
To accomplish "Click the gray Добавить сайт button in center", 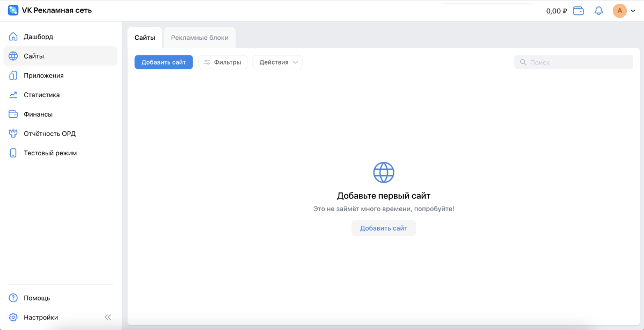I will point(384,228).
